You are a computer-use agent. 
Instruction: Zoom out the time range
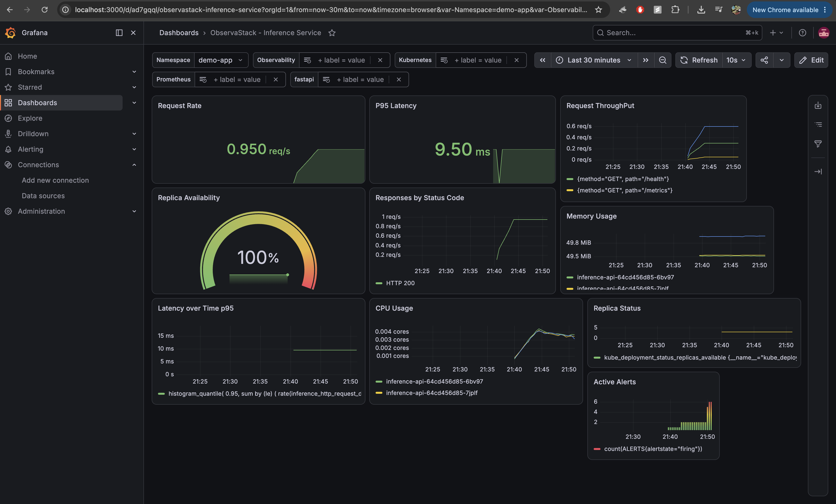pos(663,60)
